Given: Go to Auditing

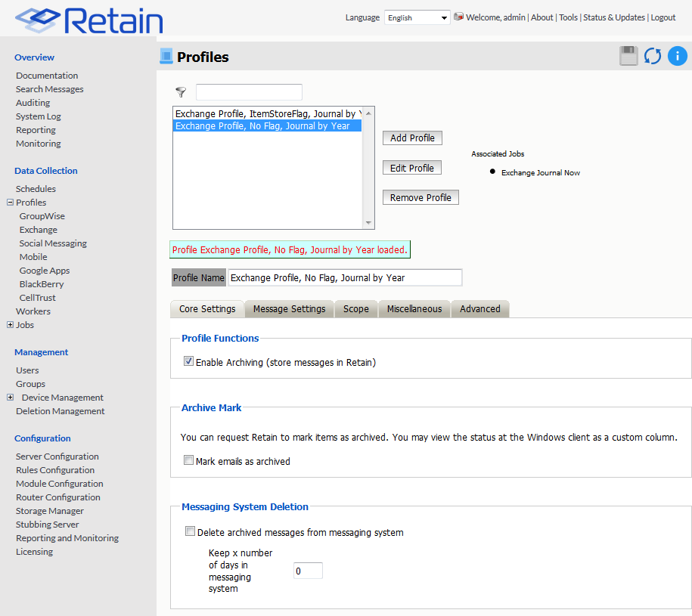Looking at the screenshot, I should 33,103.
